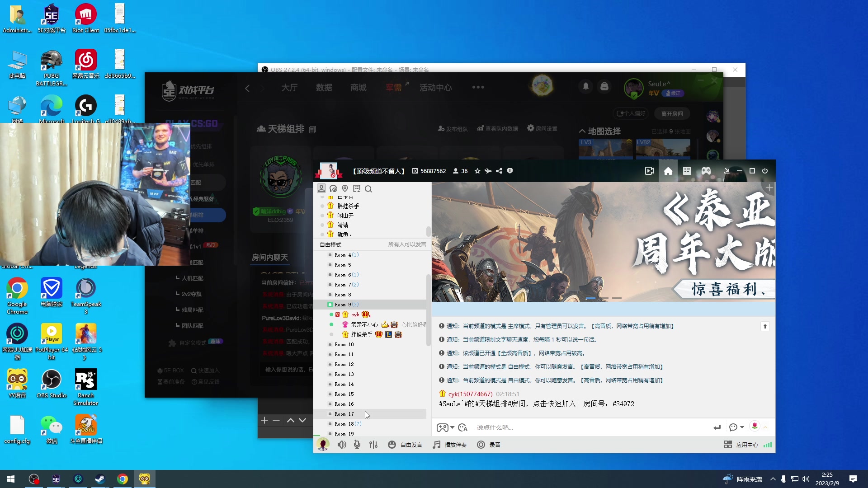
Task: Click the 大厅 tab in 5E platform
Action: pyautogui.click(x=289, y=88)
